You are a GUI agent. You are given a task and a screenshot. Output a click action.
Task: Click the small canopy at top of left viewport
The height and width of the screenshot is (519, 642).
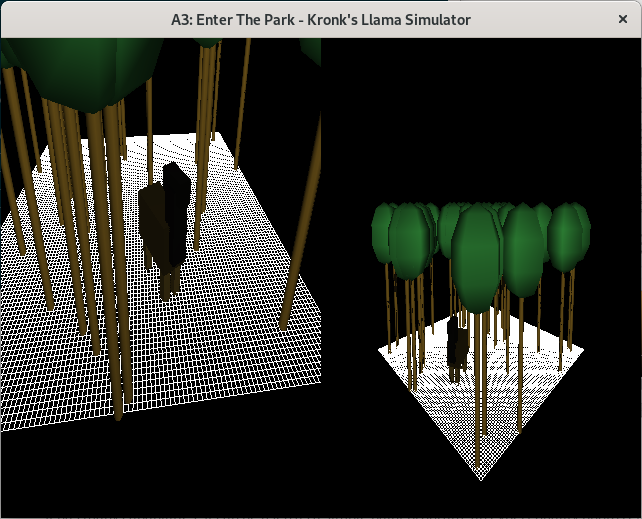click(208, 43)
